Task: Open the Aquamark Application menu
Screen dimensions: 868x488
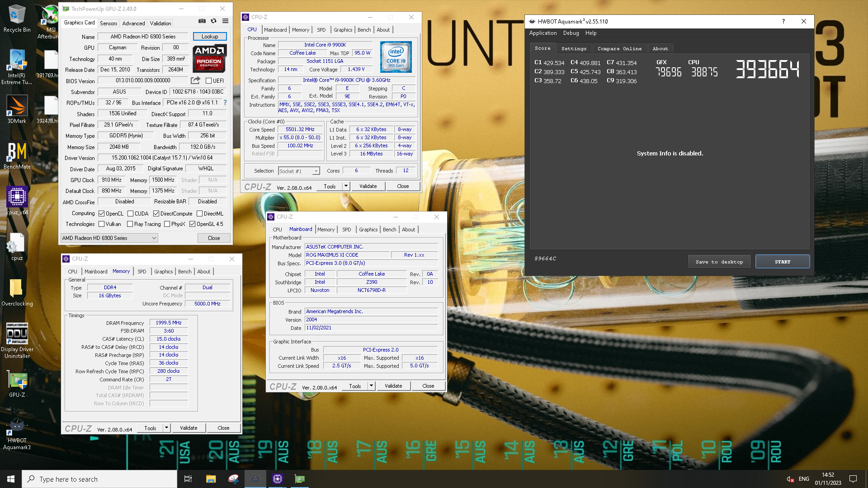Action: point(543,33)
